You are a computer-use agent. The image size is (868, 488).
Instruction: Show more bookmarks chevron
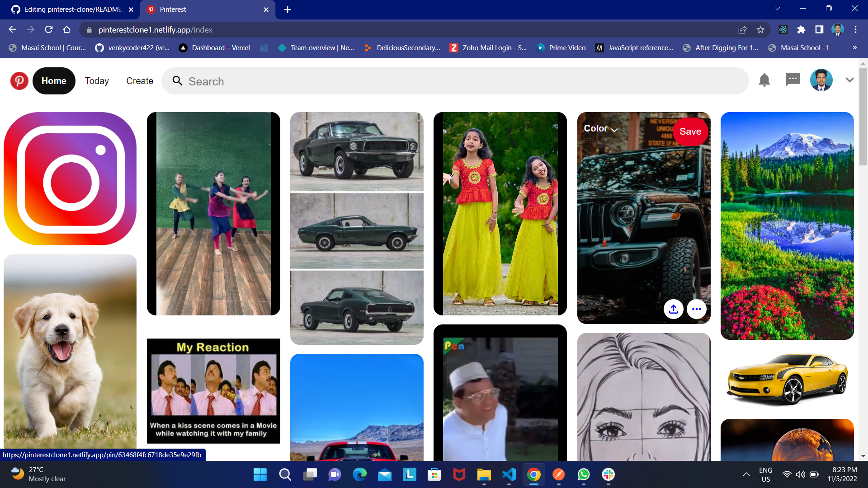[855, 48]
